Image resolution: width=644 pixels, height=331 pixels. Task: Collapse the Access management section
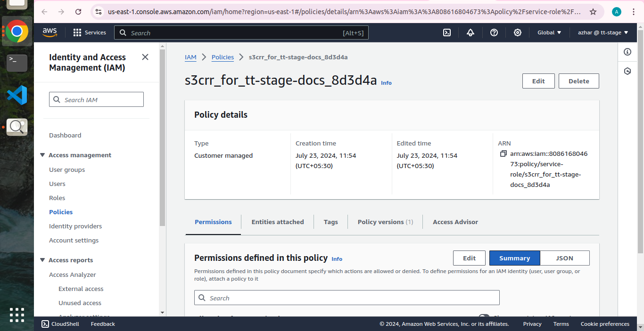[43, 155]
